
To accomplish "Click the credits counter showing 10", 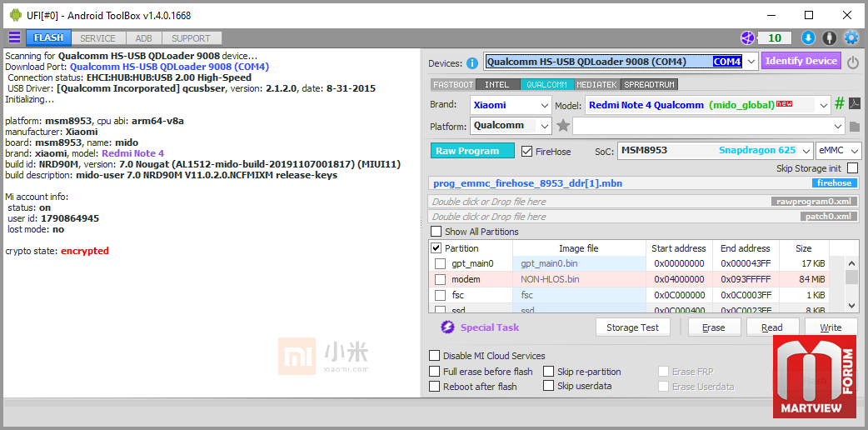I will click(775, 37).
